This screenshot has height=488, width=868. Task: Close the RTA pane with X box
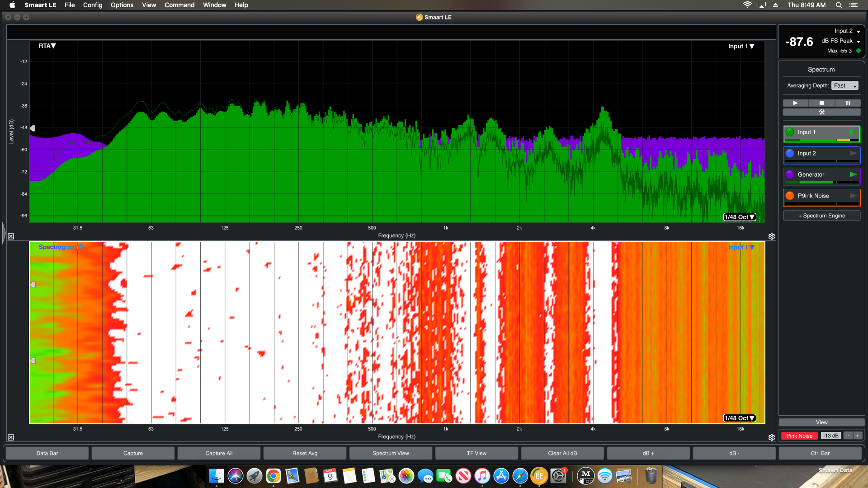(x=11, y=236)
